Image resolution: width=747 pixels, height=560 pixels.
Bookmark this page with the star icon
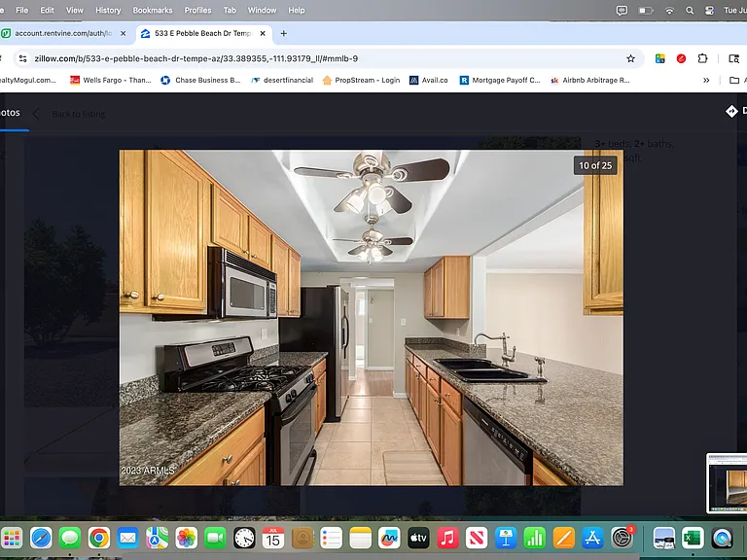630,58
